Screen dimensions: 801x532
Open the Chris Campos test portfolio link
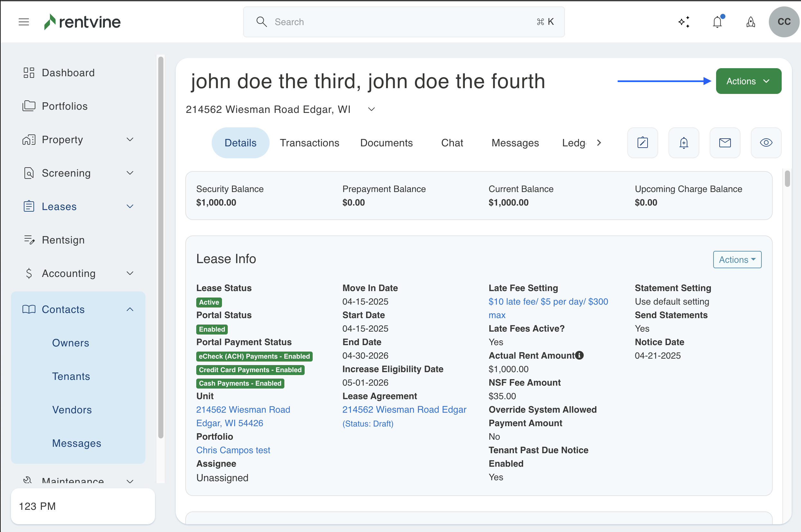pos(233,450)
